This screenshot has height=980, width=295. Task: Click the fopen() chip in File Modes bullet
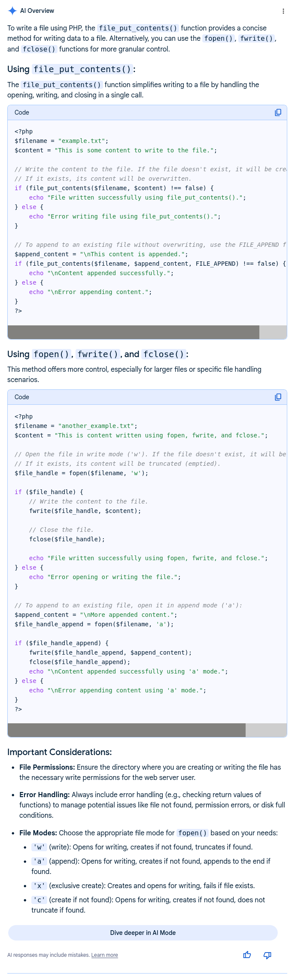pos(192,833)
